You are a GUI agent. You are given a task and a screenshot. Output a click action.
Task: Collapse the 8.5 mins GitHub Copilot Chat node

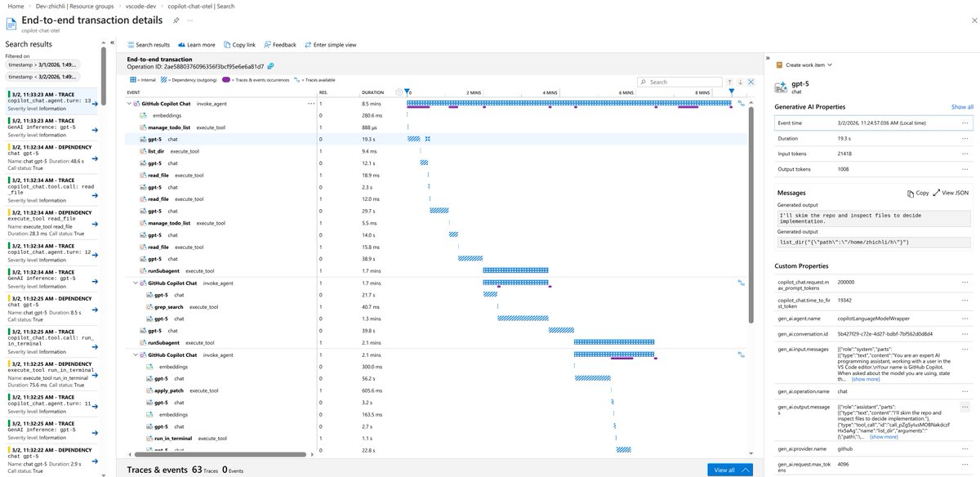[x=129, y=104]
